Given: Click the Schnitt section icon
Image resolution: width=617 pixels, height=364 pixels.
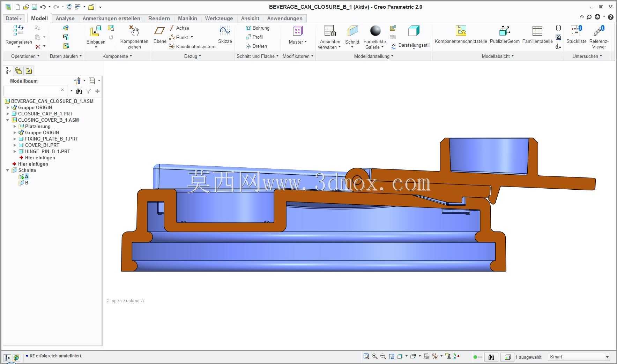Looking at the screenshot, I should tap(352, 31).
